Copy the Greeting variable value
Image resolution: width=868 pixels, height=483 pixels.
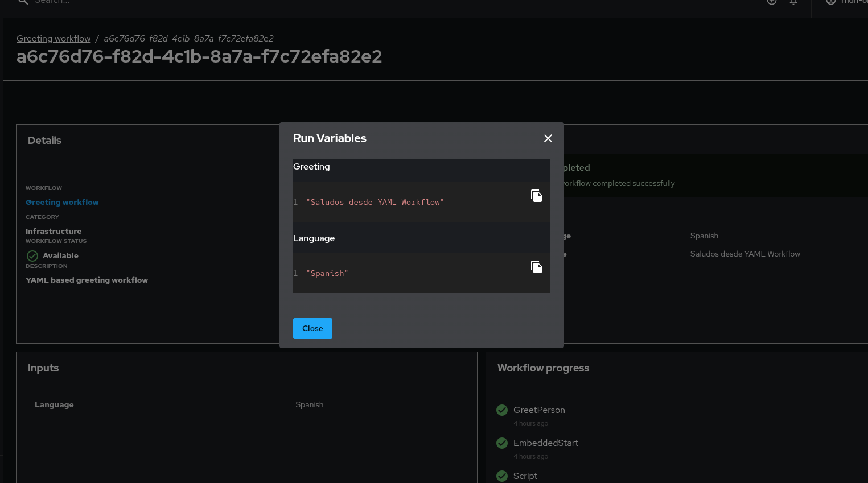(536, 196)
